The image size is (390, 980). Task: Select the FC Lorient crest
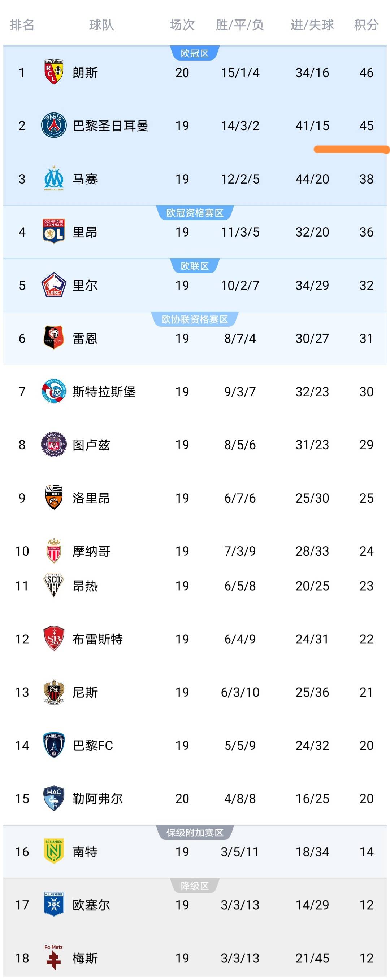[54, 497]
